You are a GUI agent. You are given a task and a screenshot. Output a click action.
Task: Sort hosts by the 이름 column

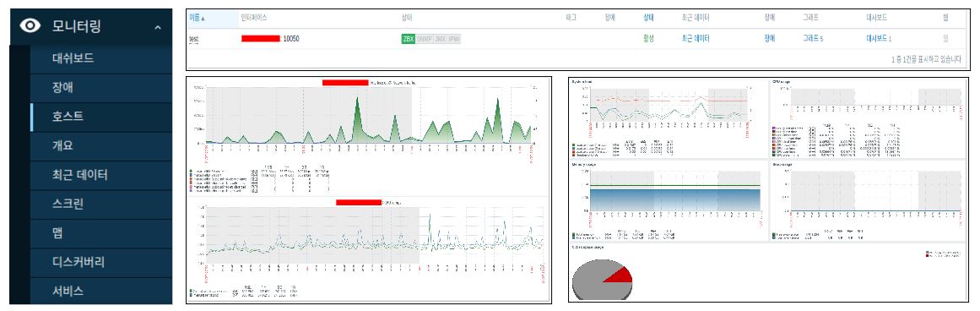pyautogui.click(x=196, y=18)
